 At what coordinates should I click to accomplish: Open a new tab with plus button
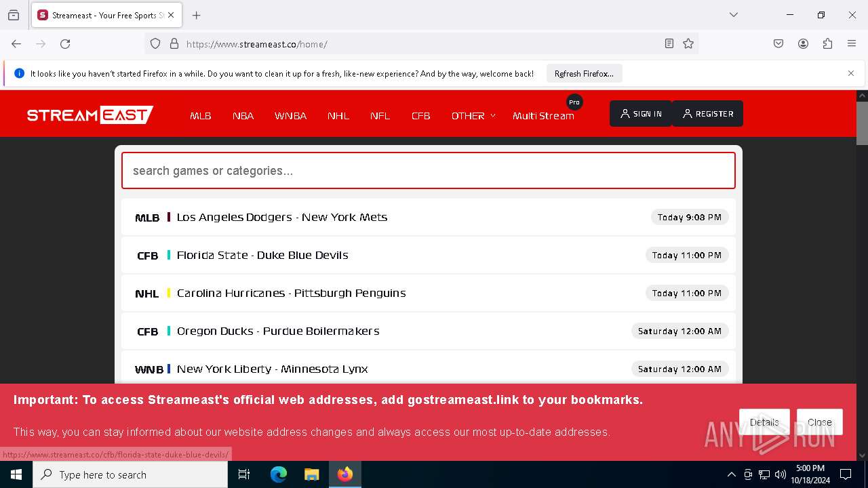coord(196,15)
